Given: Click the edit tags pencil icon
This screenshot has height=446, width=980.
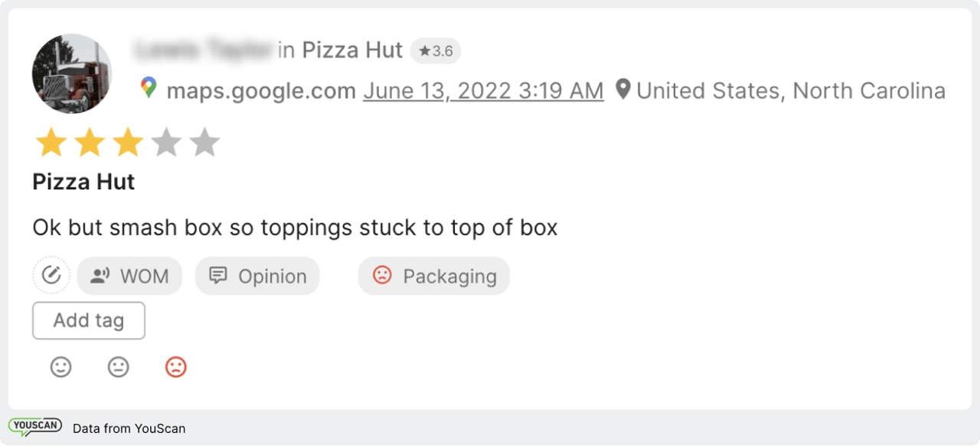Looking at the screenshot, I should tap(51, 276).
